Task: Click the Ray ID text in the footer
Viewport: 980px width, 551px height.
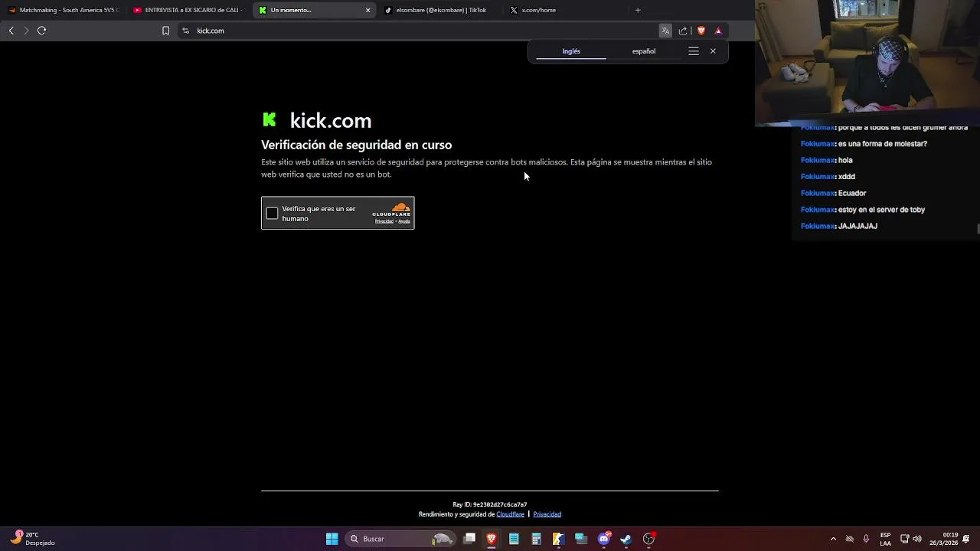Action: pos(490,504)
